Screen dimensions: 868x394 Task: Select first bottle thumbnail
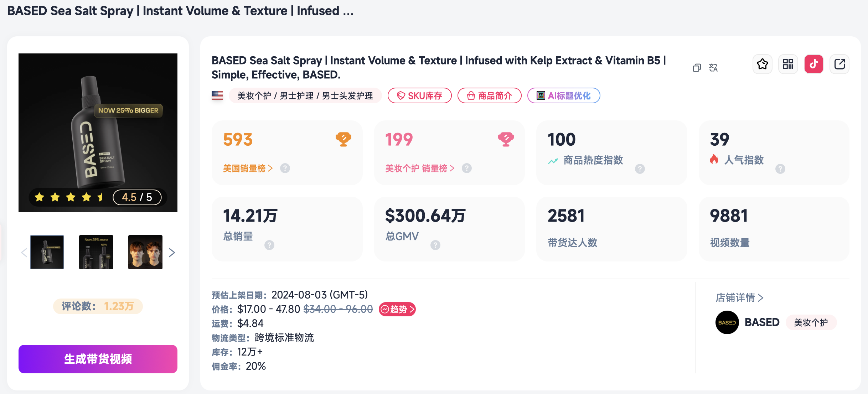pos(47,252)
